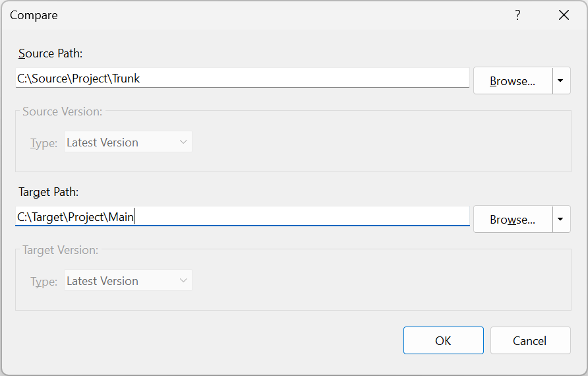Open the Target Version Type combo box
Screen dimensions: 588x376
(128, 281)
